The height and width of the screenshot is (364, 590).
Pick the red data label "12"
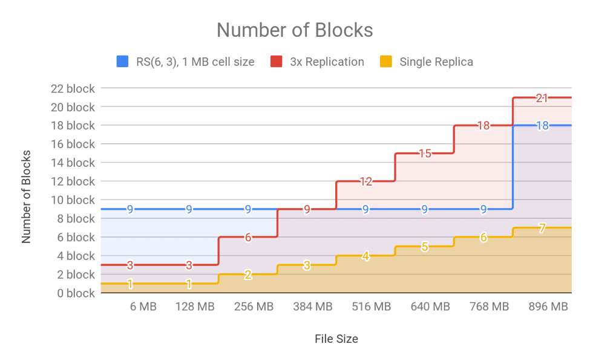365,181
